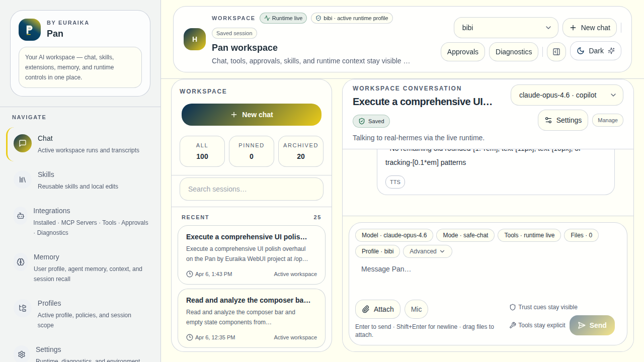The image size is (644, 362).
Task: Click Model claude-opus-4.6 chip
Action: (x=394, y=235)
